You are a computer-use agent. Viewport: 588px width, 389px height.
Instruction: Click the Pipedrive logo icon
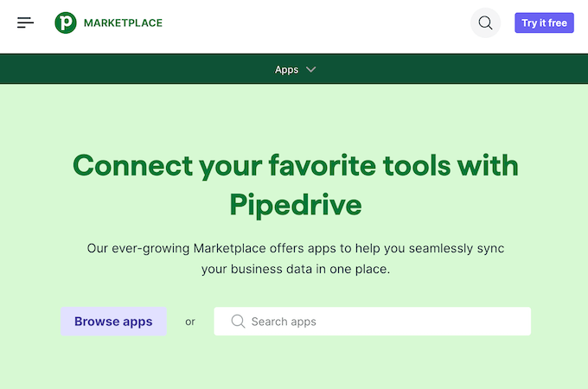point(66,22)
